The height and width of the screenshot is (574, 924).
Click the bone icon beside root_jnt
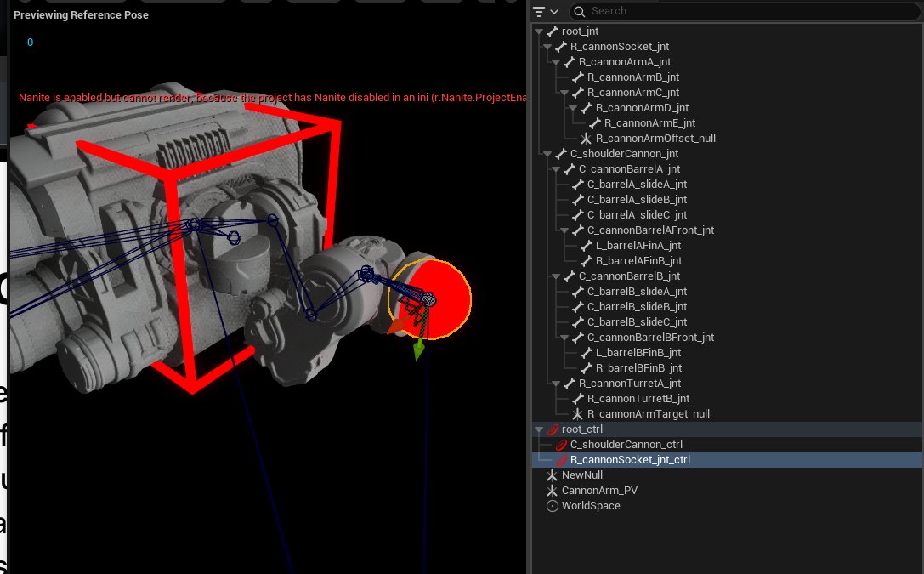[x=553, y=31]
